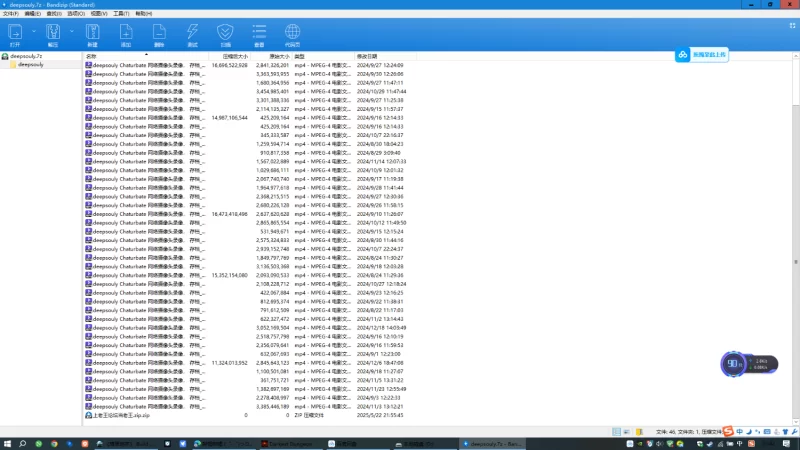The height and width of the screenshot is (450, 800).
Task: Sort by Compressed size (压缩后大小) column header
Action: pyautogui.click(x=230, y=56)
